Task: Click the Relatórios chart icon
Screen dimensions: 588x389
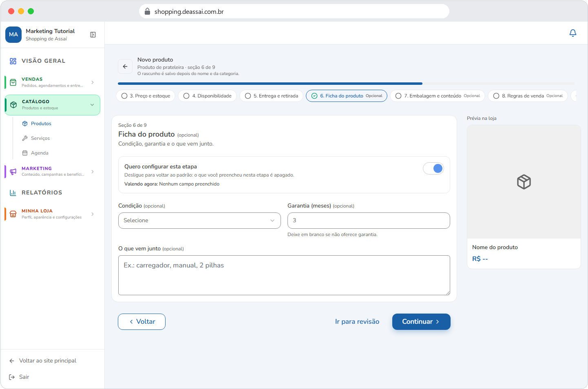Action: pyautogui.click(x=13, y=192)
